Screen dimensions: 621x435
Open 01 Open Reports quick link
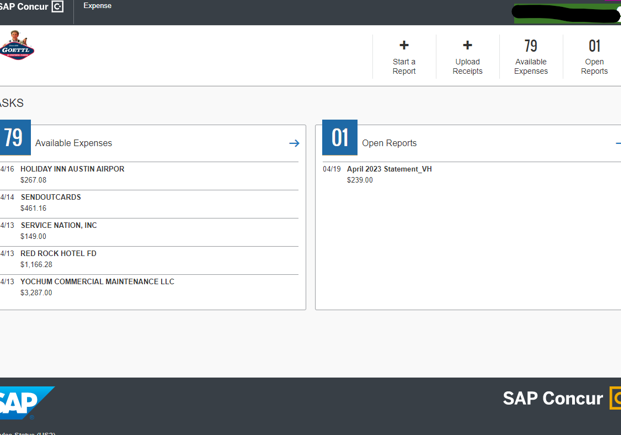coord(594,57)
